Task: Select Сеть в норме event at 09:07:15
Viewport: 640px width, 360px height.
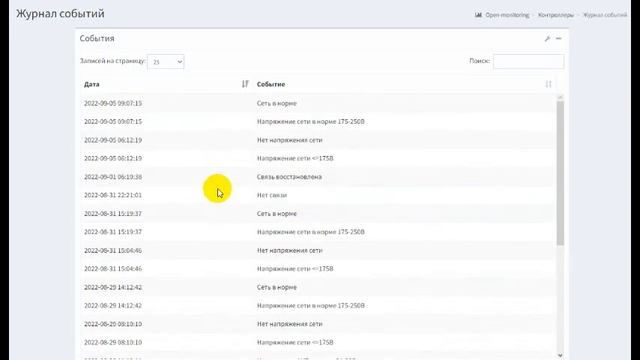Action: (x=277, y=103)
